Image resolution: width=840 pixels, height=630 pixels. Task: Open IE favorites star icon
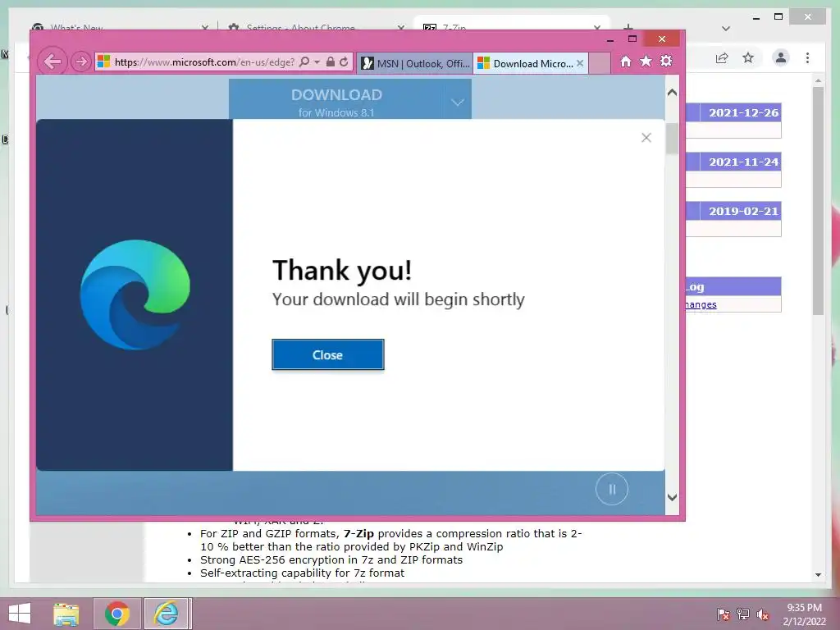click(x=646, y=62)
